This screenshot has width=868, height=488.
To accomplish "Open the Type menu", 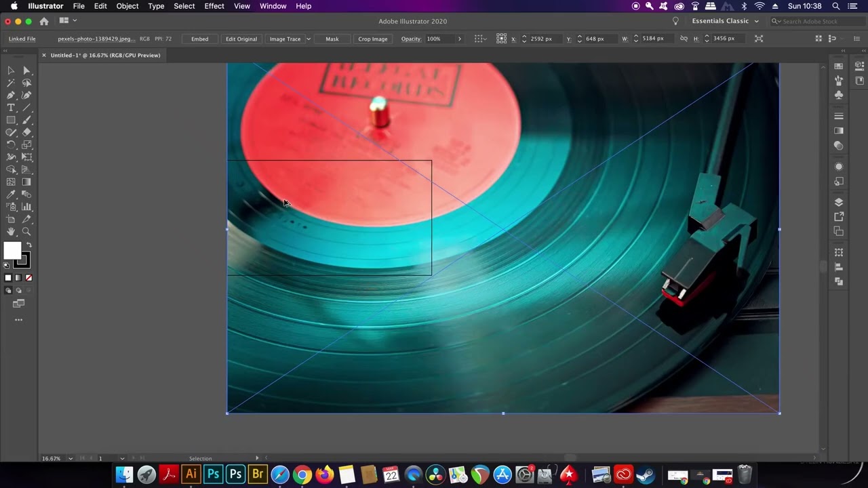I will 156,6.
